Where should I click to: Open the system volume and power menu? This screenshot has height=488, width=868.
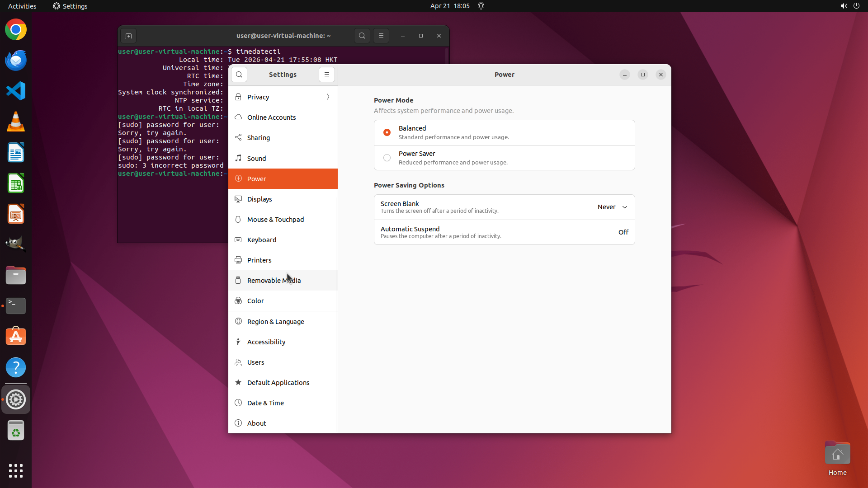(850, 6)
